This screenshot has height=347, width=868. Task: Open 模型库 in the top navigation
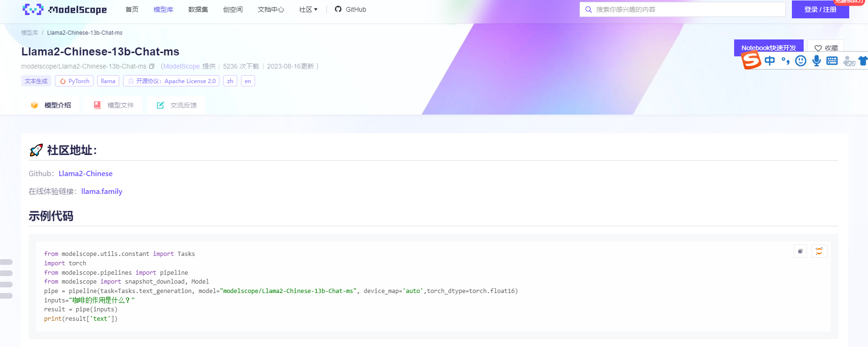[163, 9]
